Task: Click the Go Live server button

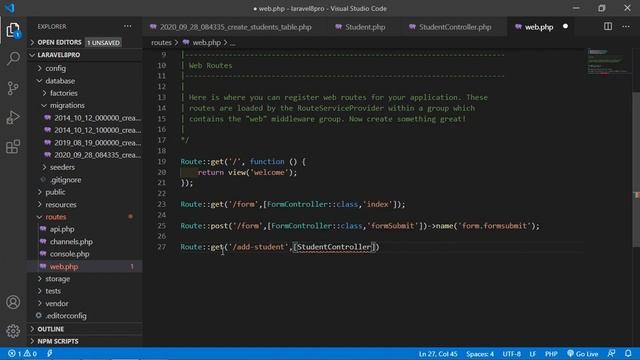Action: pos(582,353)
